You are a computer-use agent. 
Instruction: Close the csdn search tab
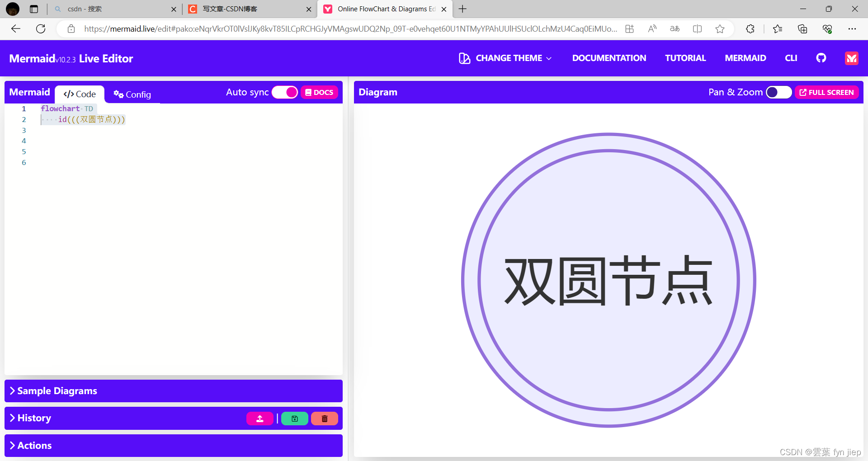(x=174, y=9)
